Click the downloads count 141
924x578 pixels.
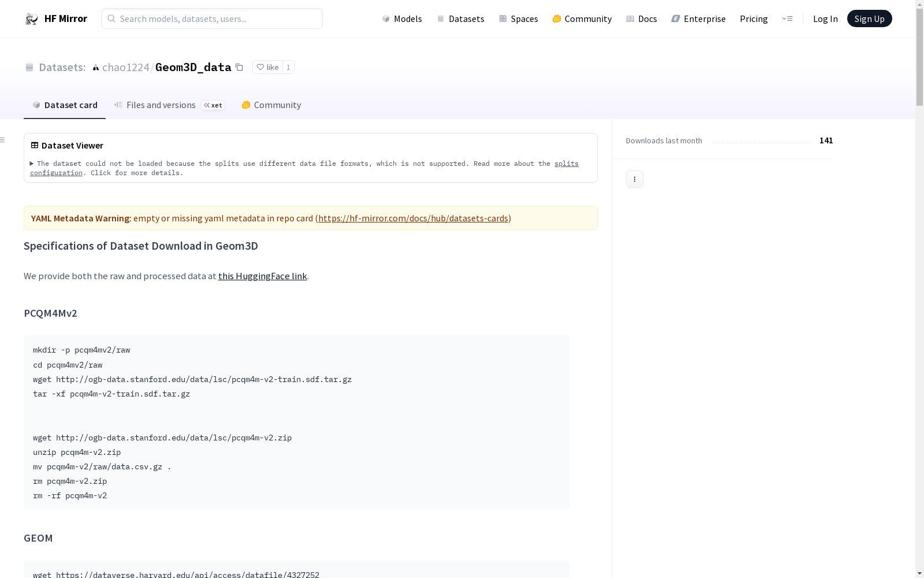(x=826, y=140)
